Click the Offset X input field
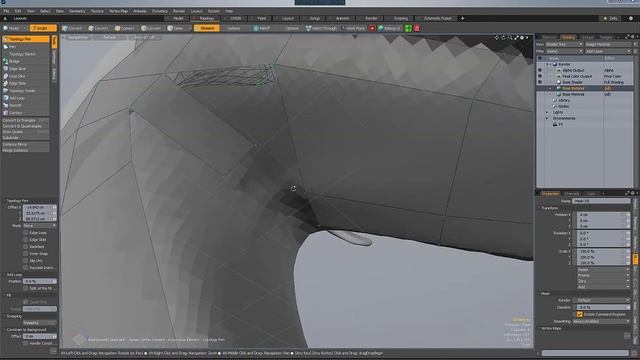Image resolution: width=640 pixels, height=360 pixels. coord(40,207)
